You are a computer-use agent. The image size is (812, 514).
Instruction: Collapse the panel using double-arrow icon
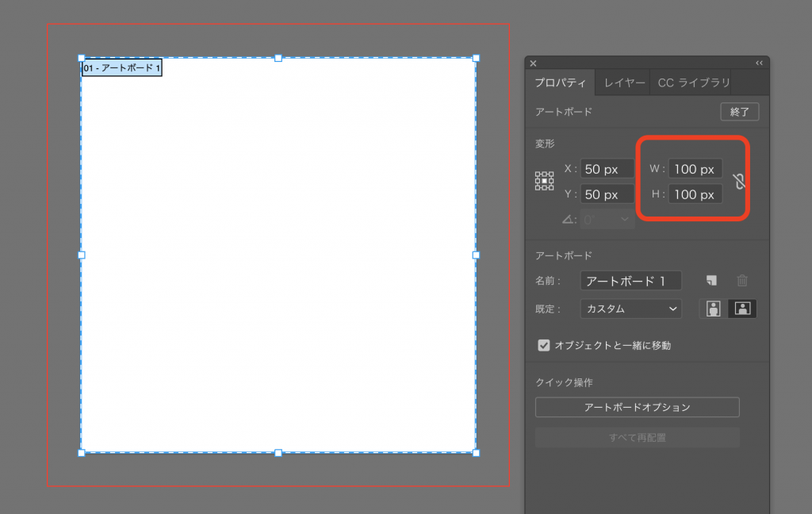[759, 63]
